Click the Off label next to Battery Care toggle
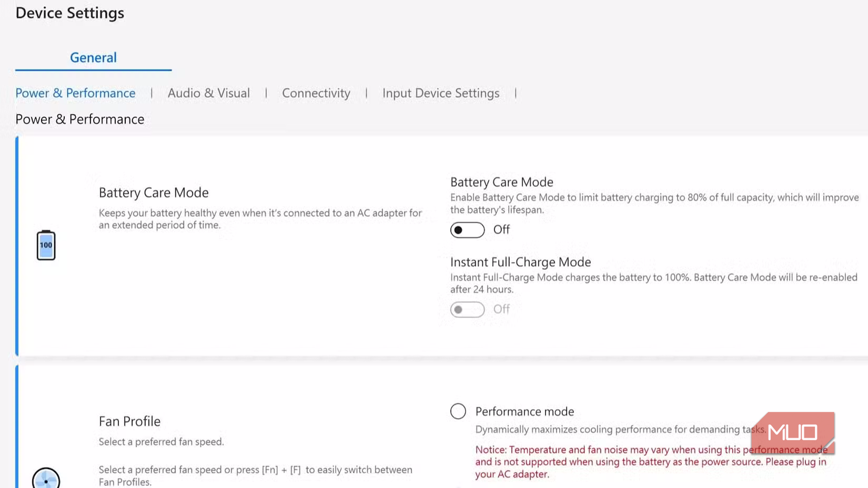The height and width of the screenshot is (488, 868). pos(501,230)
